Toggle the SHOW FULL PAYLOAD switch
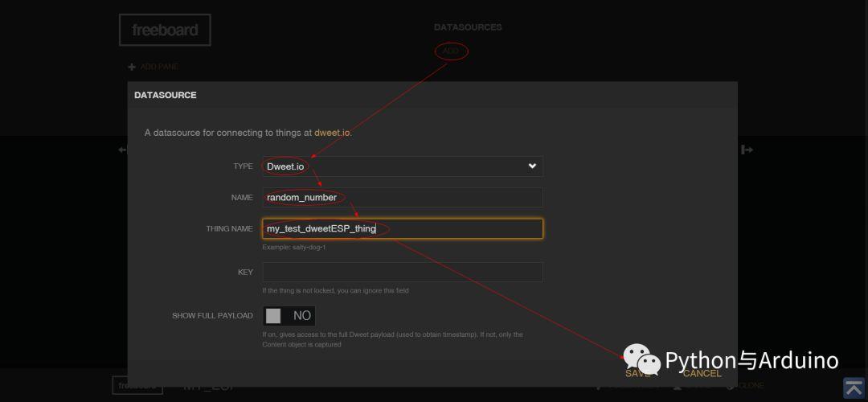868x402 pixels. pos(289,316)
